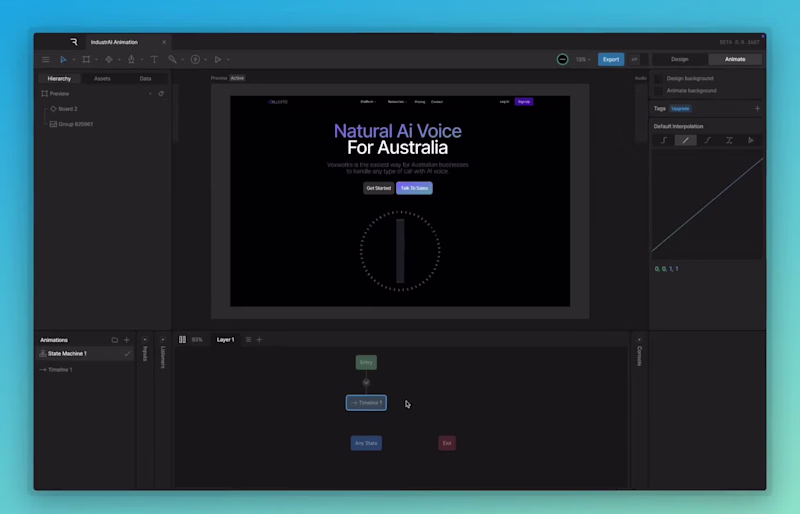Select State Machine 1 animation
Viewport: 800px width, 514px height.
(x=85, y=354)
